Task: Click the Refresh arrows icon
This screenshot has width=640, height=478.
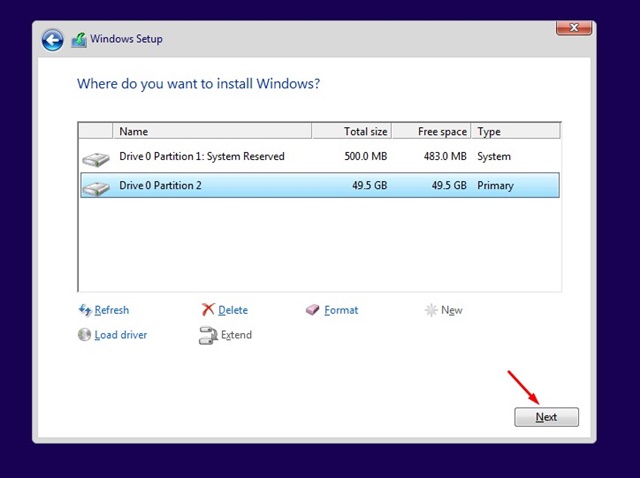Action: (x=85, y=310)
